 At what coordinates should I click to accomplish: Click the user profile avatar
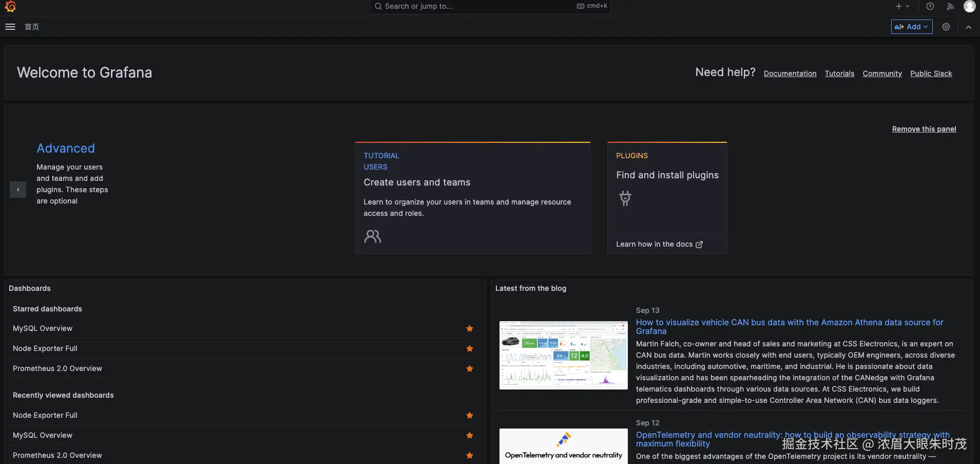(x=969, y=6)
